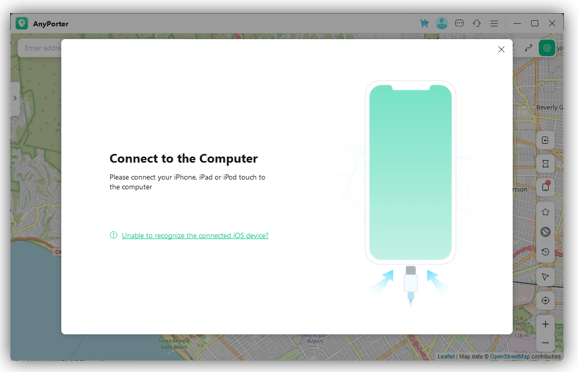Click the import file icon in sidebar
The image size is (578, 372).
pos(546,140)
